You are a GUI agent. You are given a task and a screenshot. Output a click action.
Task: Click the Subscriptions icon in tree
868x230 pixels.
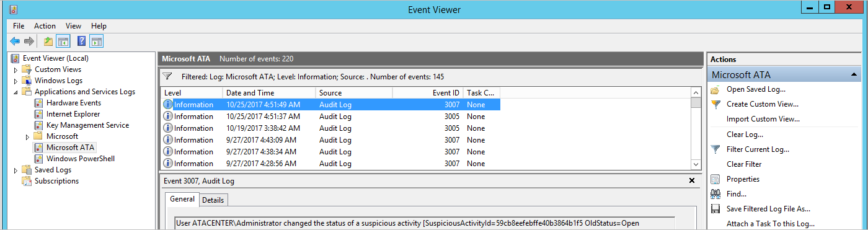coord(27,181)
